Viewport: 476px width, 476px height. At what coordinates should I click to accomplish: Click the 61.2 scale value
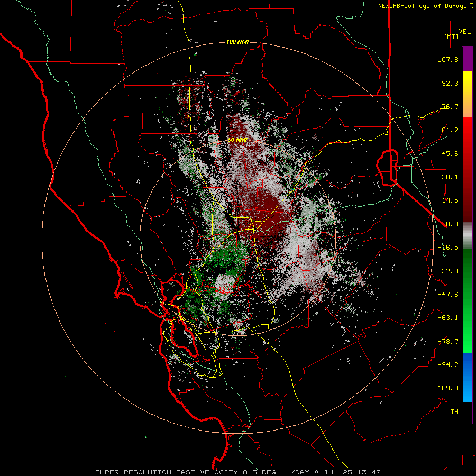[x=450, y=130]
